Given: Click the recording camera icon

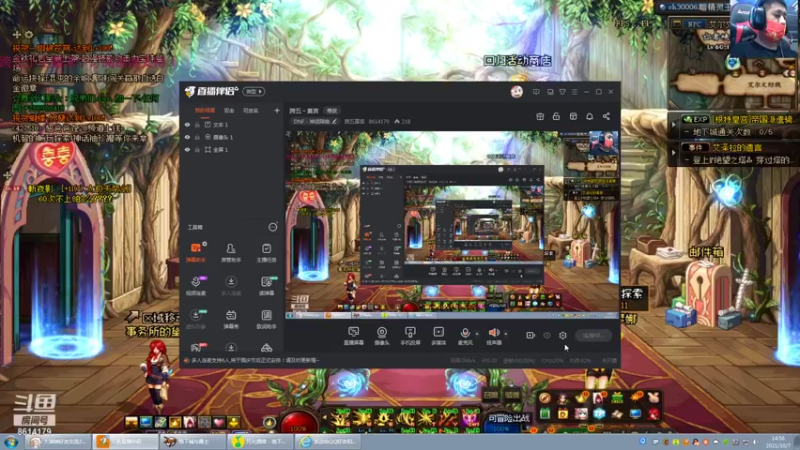Looking at the screenshot, I should pyautogui.click(x=531, y=335).
